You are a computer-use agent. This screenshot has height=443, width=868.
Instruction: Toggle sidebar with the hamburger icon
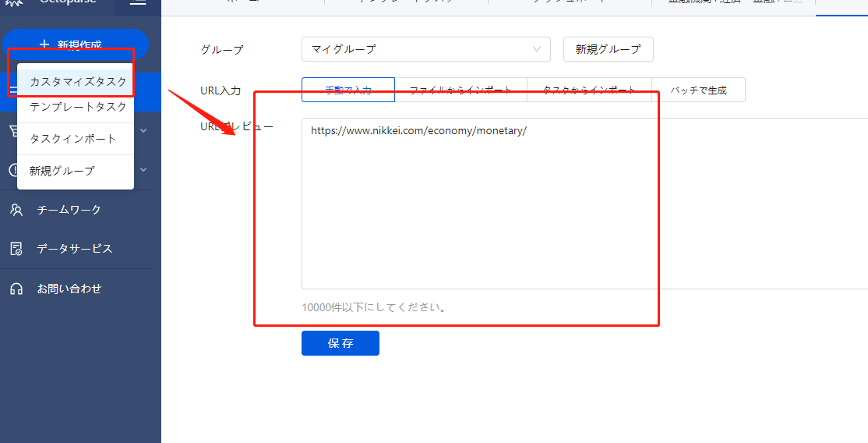click(x=138, y=2)
